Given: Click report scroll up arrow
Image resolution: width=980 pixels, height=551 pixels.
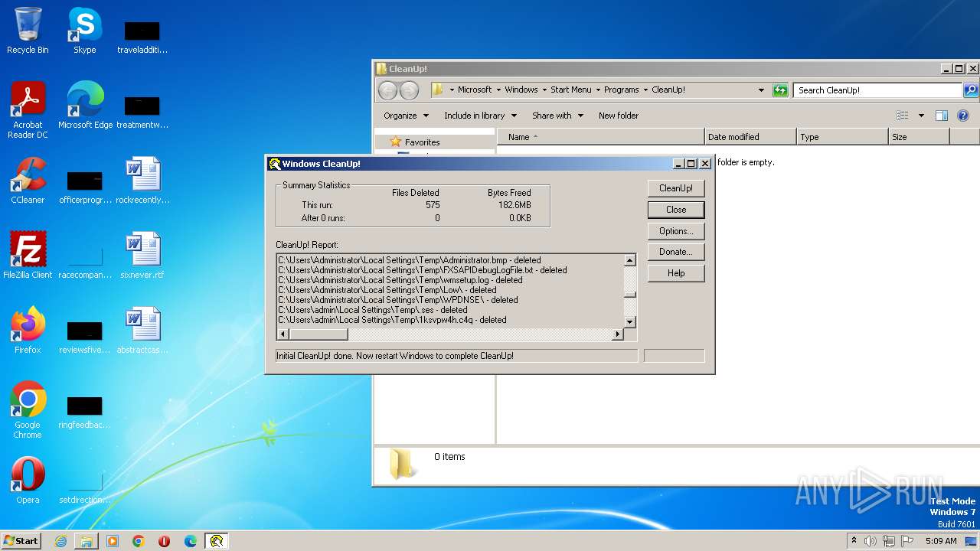Looking at the screenshot, I should tap(630, 260).
